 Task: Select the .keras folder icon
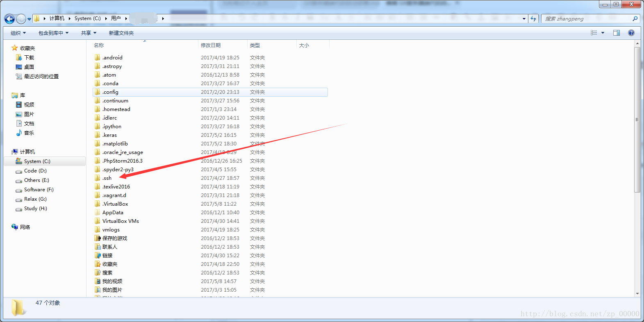(97, 135)
